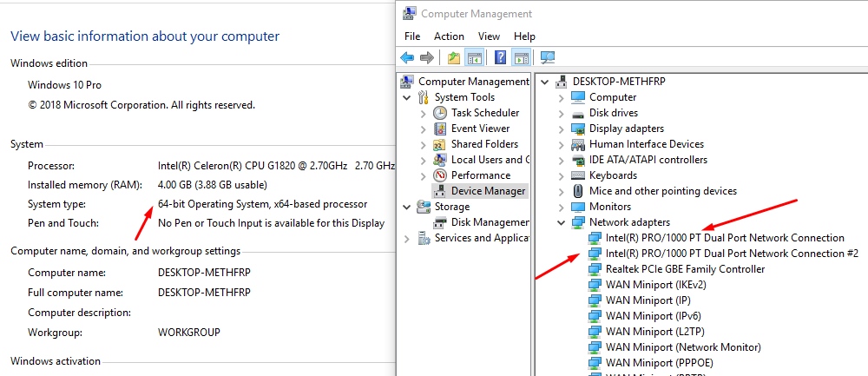Click the Up one level folder icon

(453, 58)
